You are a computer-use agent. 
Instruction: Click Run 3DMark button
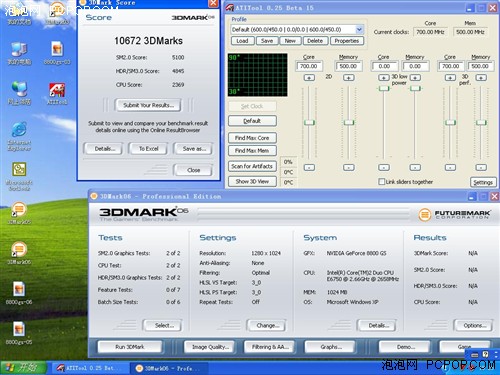tap(130, 347)
